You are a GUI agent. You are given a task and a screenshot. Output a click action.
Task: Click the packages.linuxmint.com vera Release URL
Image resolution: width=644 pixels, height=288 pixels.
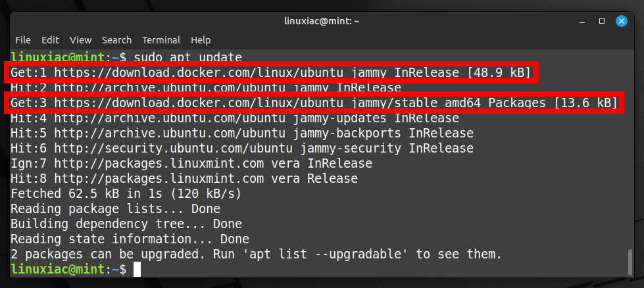[x=159, y=178]
